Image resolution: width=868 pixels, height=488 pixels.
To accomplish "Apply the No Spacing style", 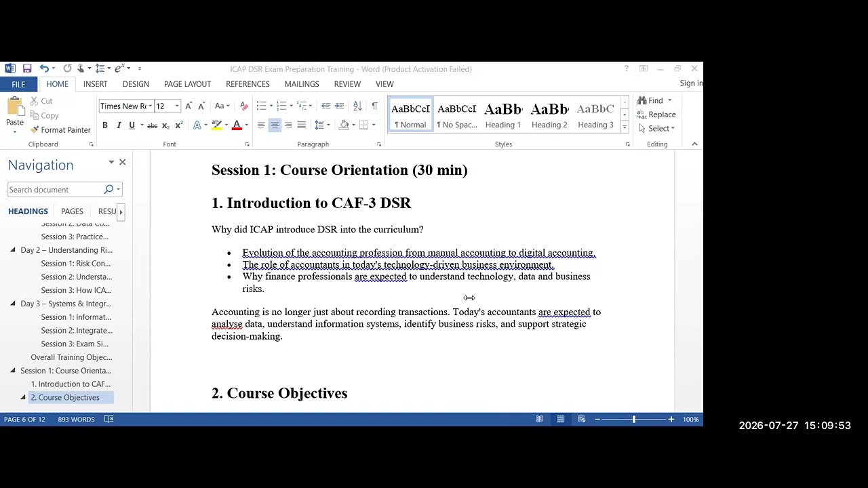I will point(456,115).
